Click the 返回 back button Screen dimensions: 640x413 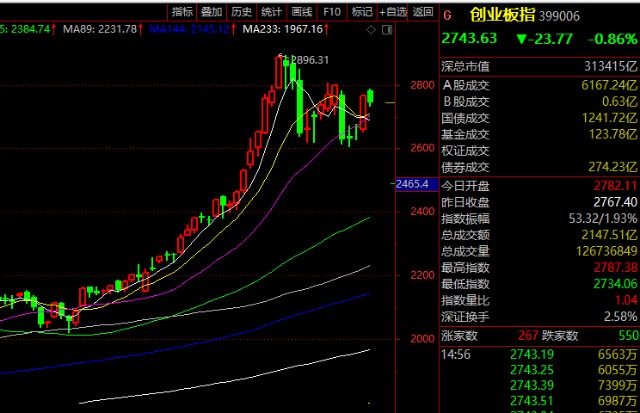pyautogui.click(x=423, y=12)
